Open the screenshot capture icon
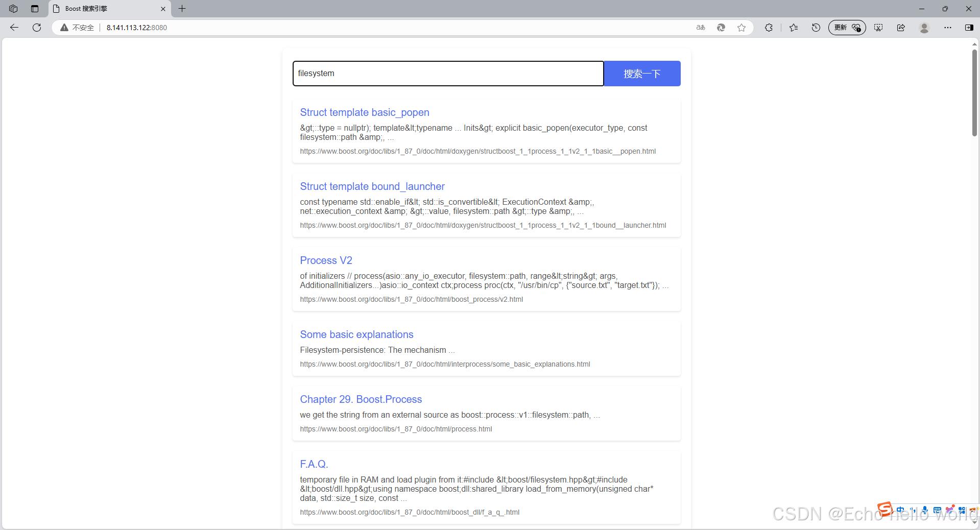This screenshot has height=530, width=980. click(878, 28)
